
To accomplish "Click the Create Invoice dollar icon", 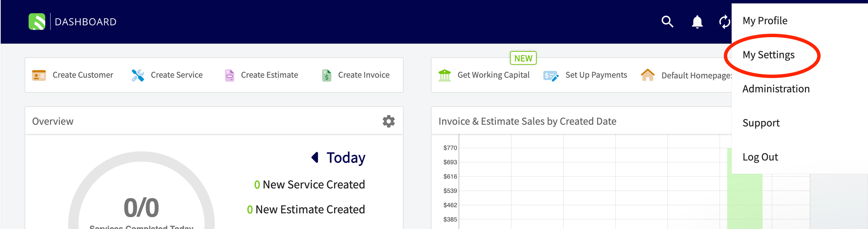I will (327, 75).
